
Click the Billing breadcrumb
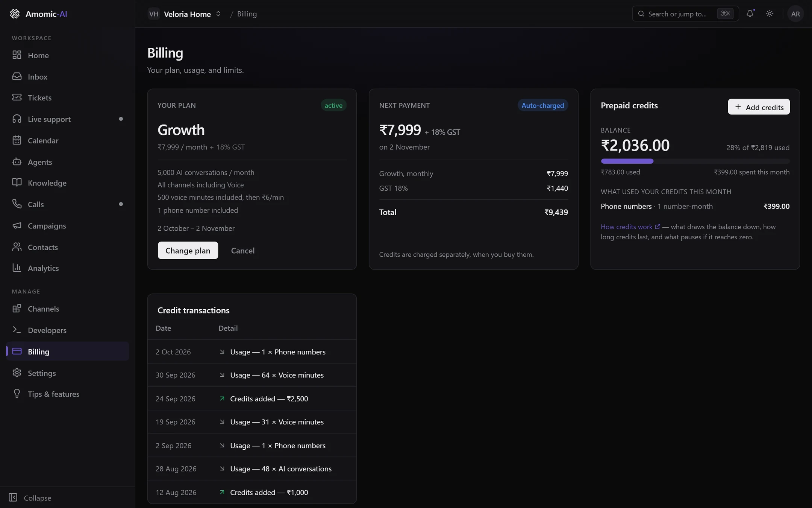pyautogui.click(x=247, y=14)
